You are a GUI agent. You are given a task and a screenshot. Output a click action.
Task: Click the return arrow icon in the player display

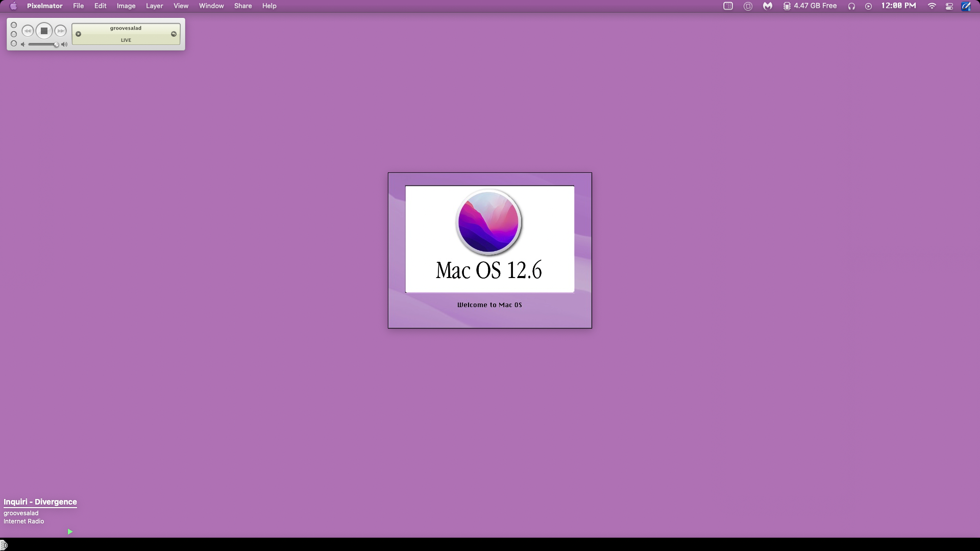tap(174, 34)
